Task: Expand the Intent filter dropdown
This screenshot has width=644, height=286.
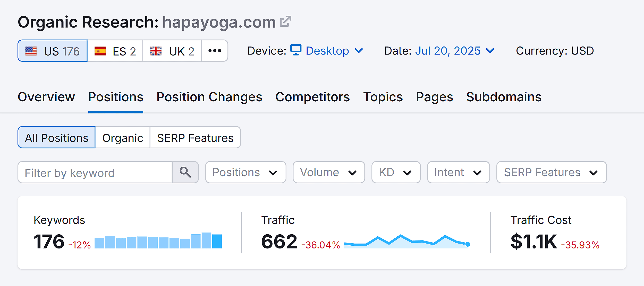Action: [x=458, y=172]
